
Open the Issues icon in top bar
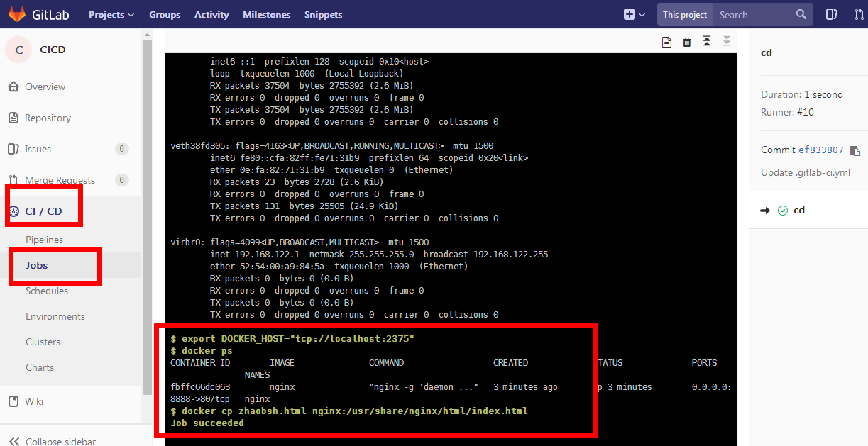pyautogui.click(x=832, y=14)
